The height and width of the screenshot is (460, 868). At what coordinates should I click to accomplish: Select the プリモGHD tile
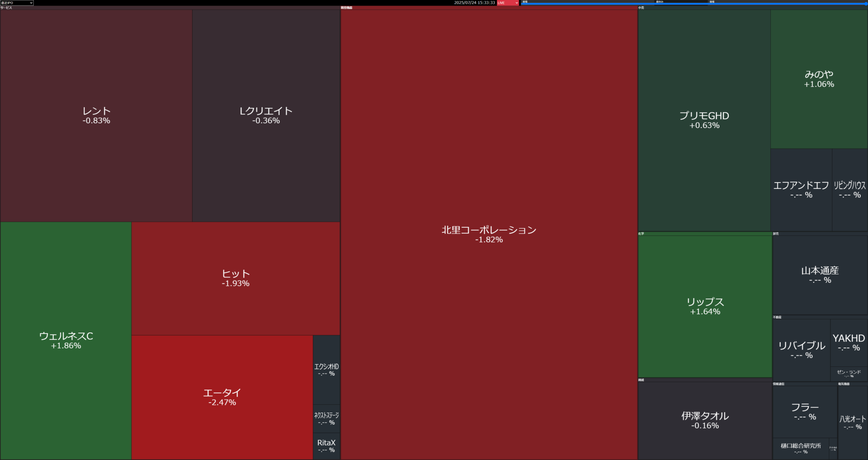tap(704, 120)
